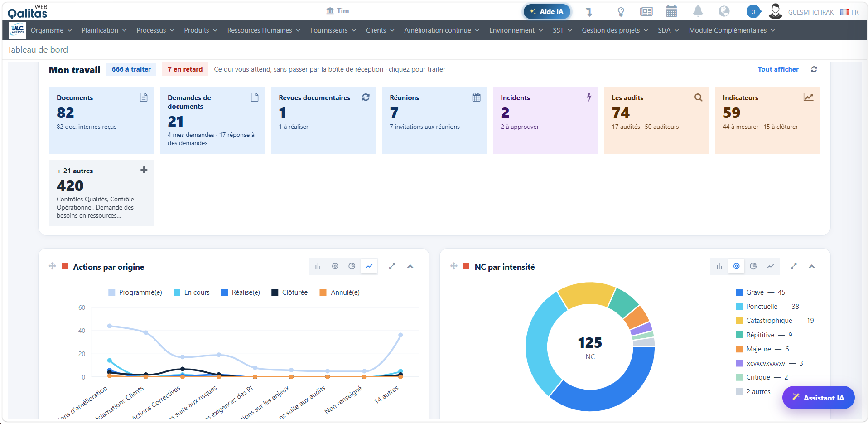The image size is (868, 424).
Task: Launch the Assistant IA floating button
Action: (x=819, y=398)
